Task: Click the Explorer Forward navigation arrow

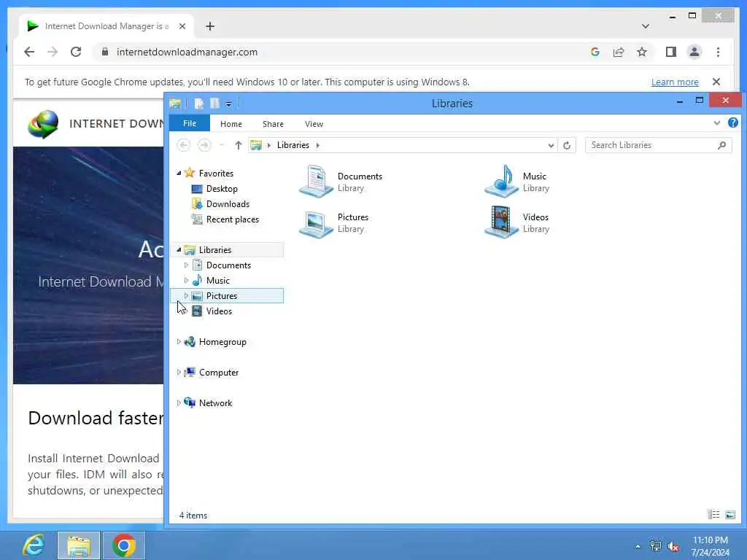Action: point(204,145)
